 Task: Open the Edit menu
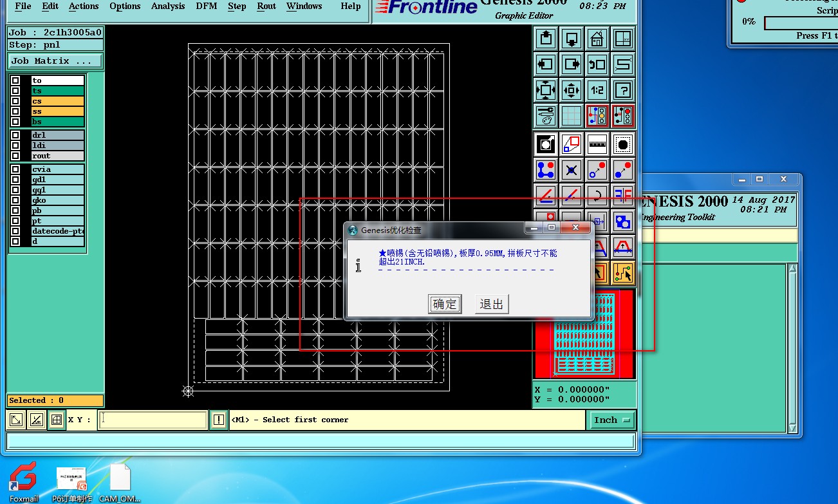[50, 6]
